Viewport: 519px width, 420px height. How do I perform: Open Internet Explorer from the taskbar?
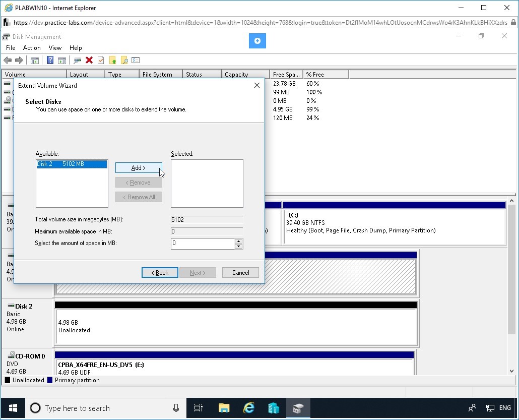coord(249,408)
